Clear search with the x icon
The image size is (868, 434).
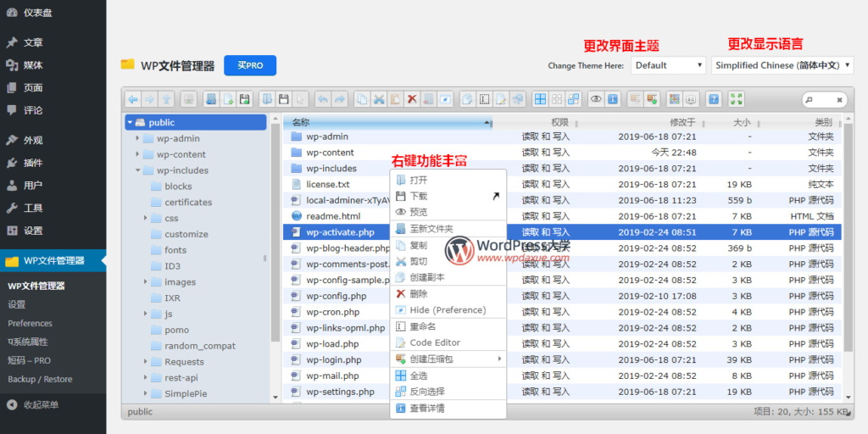[x=840, y=100]
